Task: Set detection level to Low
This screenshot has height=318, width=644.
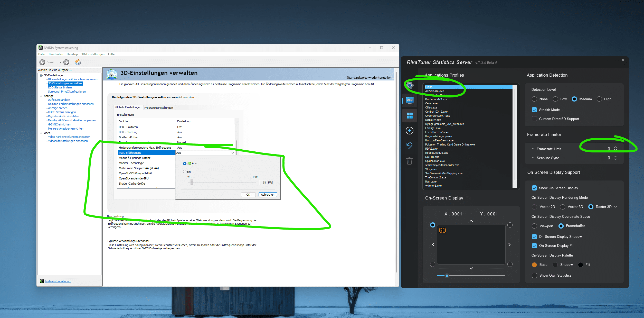Action: pyautogui.click(x=555, y=99)
